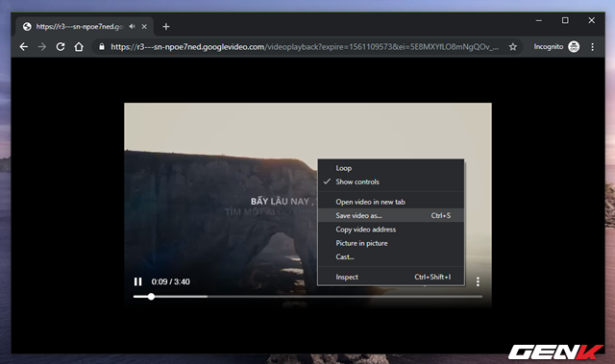Screen dimensions: 615x364
Task: Select Open video in new tab
Action: 391,202
